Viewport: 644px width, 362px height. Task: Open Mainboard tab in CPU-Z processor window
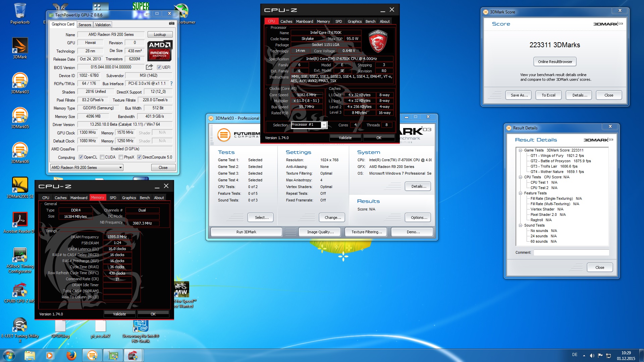click(305, 21)
